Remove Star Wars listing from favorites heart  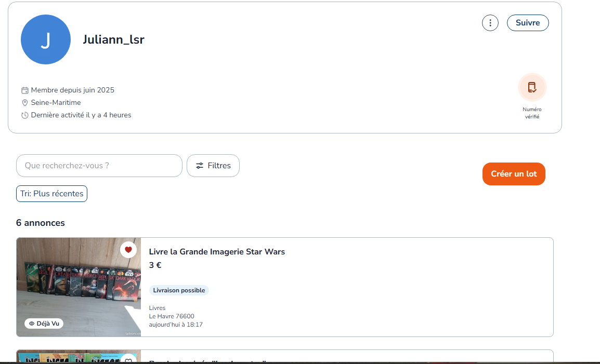coord(128,250)
